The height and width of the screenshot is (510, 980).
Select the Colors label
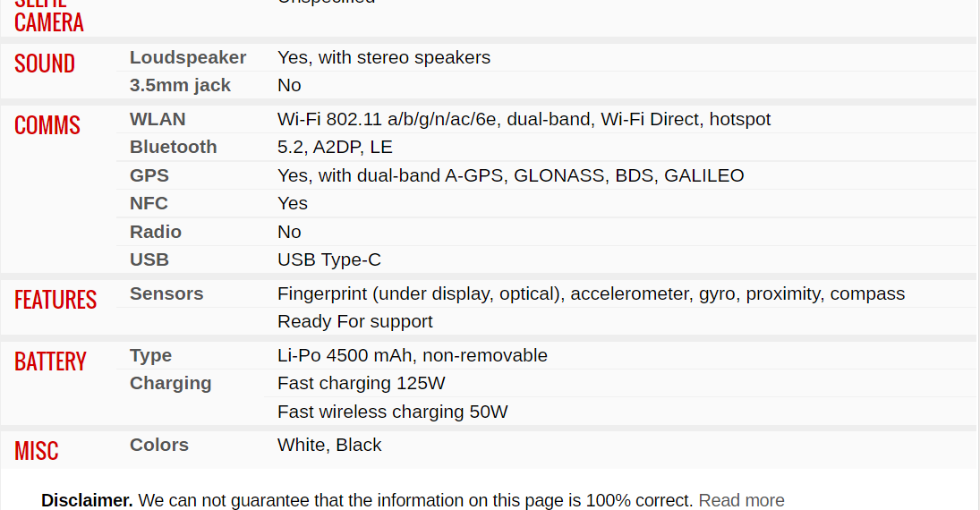point(158,445)
